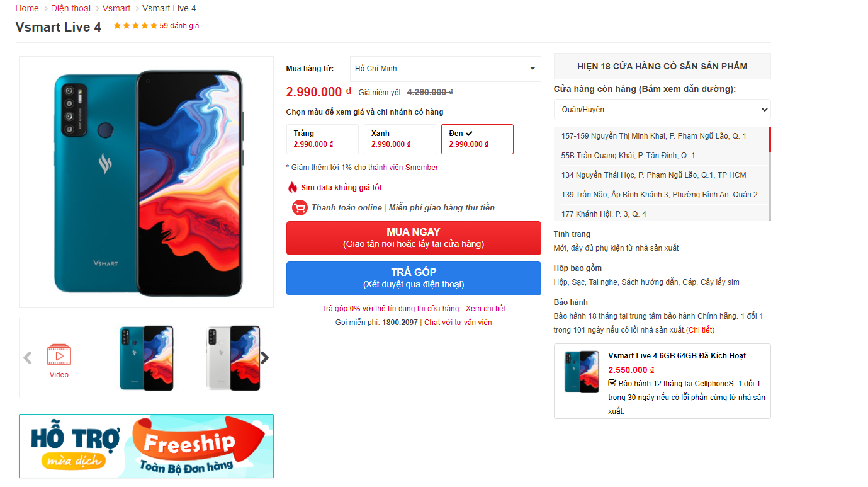Click the store list red scrollbar
This screenshot has height=487, width=868.
(x=770, y=139)
